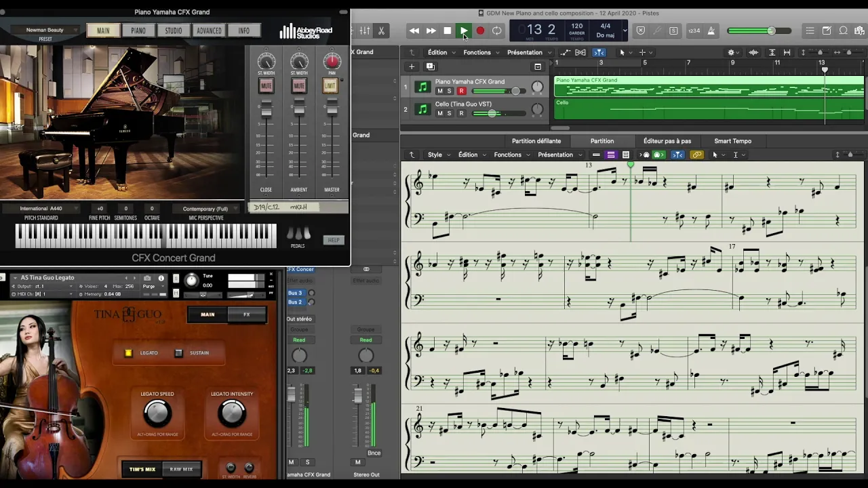Open the Loop Browser icon
The width and height of the screenshot is (868, 488).
point(843,30)
